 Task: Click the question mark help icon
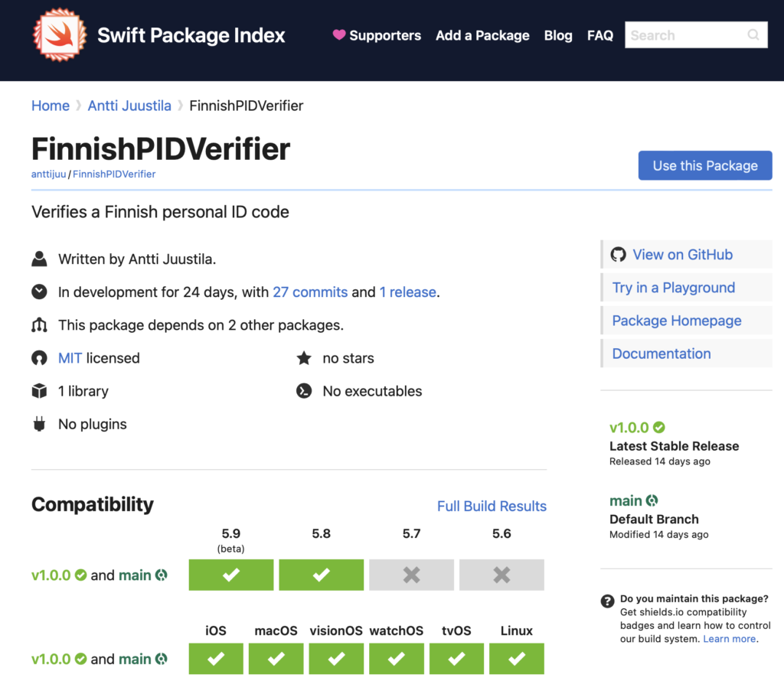[608, 601]
